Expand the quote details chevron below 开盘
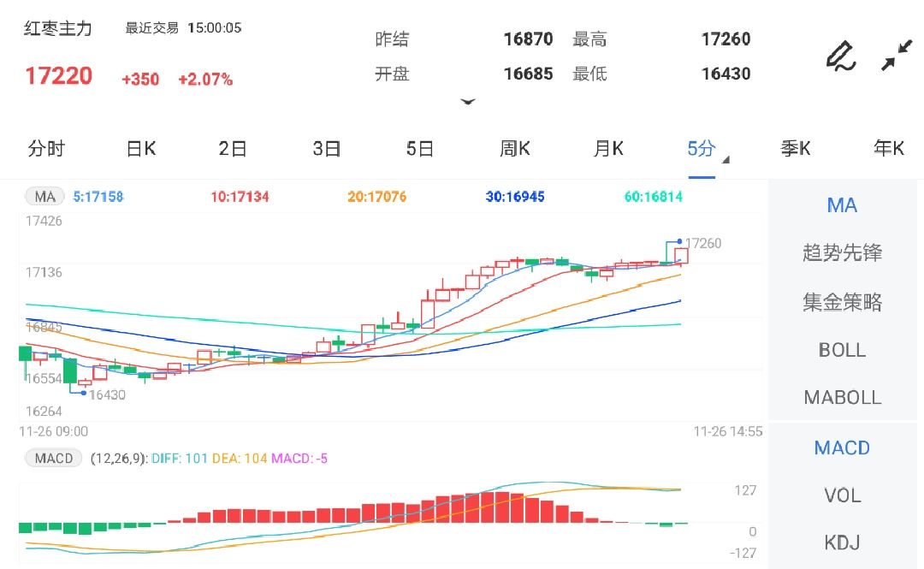This screenshot has width=924, height=569. point(469,102)
